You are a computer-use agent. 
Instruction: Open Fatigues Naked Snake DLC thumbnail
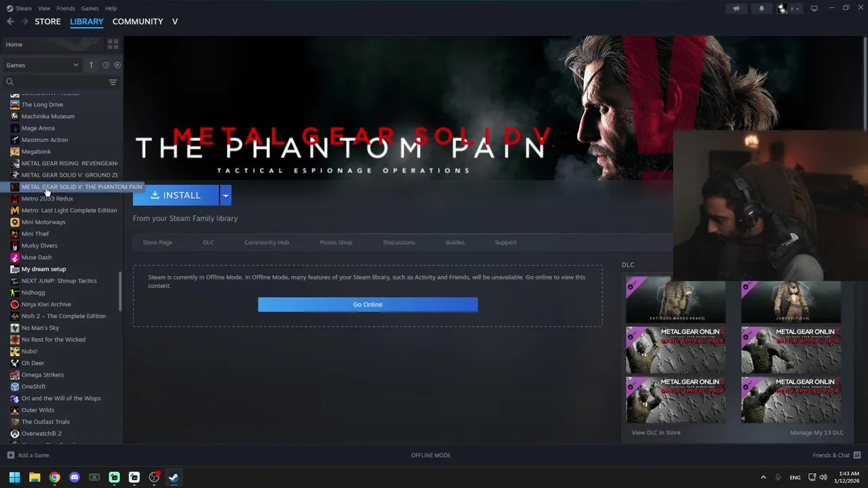click(675, 300)
